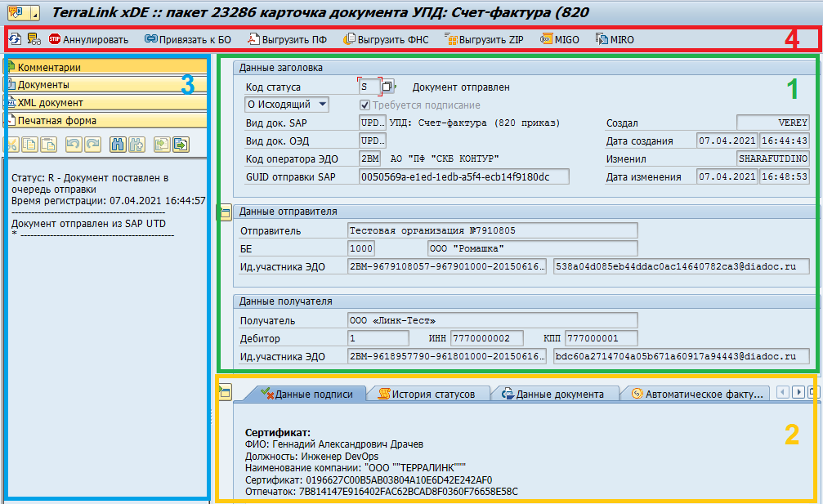Click into the Код статуса input field
823x504 pixels.
pyautogui.click(x=369, y=87)
